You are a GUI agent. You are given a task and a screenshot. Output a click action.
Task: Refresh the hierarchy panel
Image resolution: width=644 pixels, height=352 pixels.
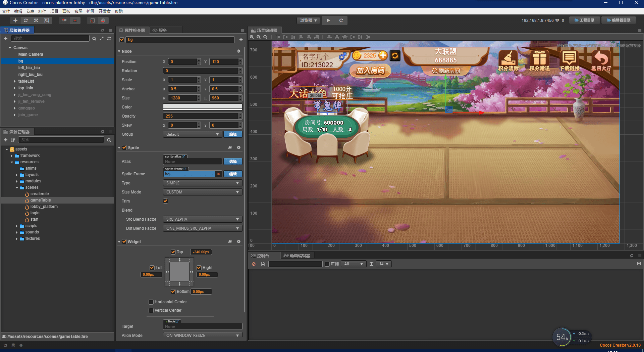pos(109,39)
